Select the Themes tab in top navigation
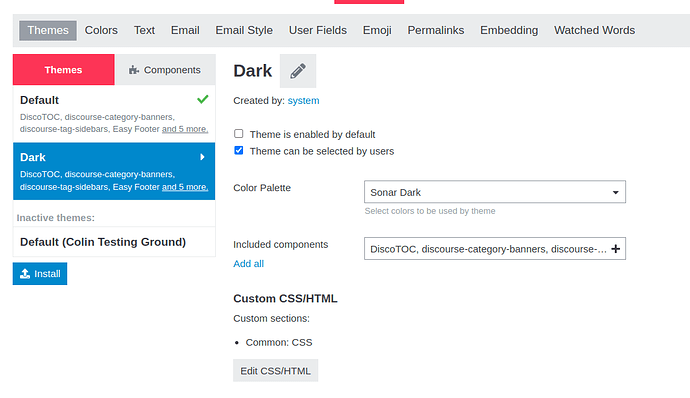Image resolution: width=690 pixels, height=398 pixels. [48, 30]
